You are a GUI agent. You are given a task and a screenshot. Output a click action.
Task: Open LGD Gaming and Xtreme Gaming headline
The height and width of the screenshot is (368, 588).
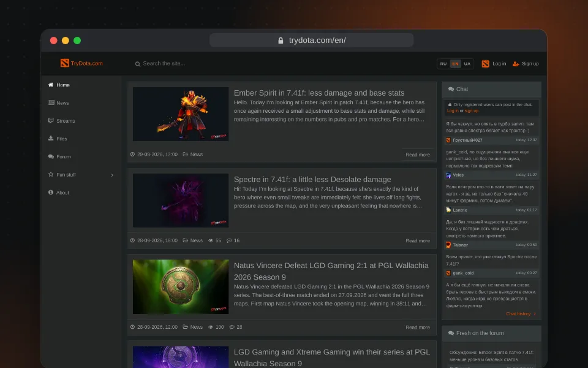pyautogui.click(x=332, y=358)
